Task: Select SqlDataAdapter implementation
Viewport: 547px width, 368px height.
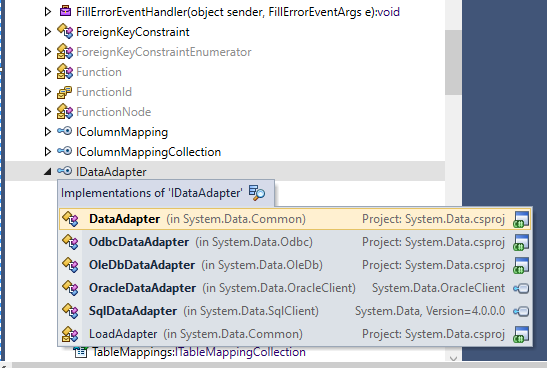Action: (295, 311)
